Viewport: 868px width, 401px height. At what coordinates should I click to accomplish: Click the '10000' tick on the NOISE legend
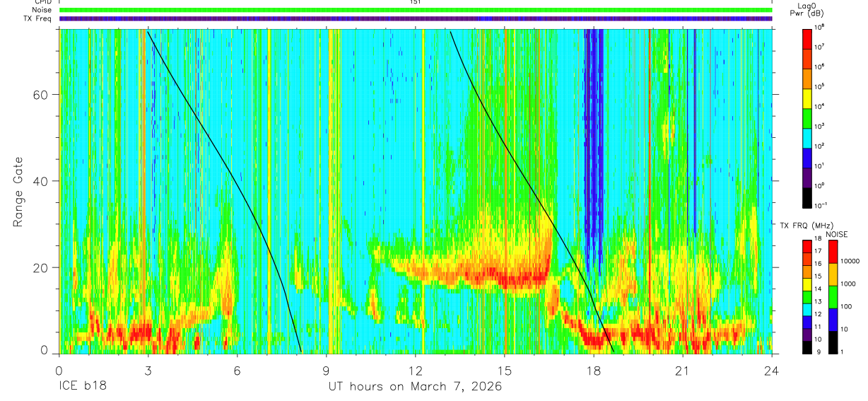pos(850,261)
